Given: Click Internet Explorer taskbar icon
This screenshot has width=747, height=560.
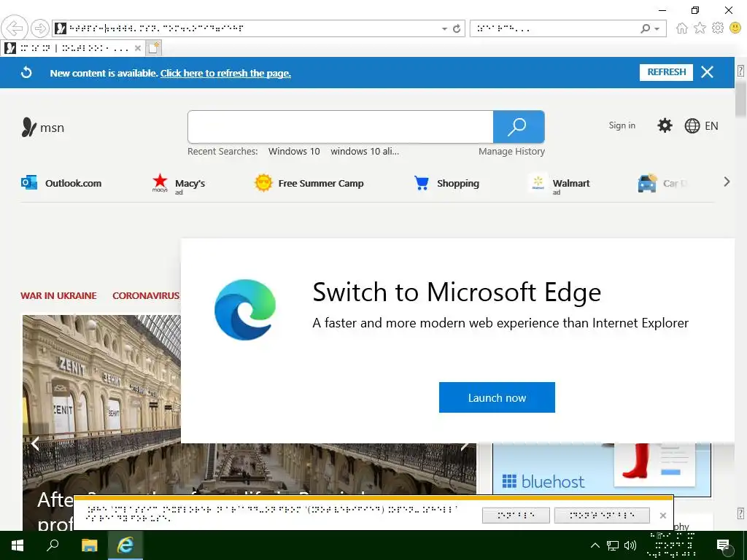Looking at the screenshot, I should pyautogui.click(x=125, y=545).
